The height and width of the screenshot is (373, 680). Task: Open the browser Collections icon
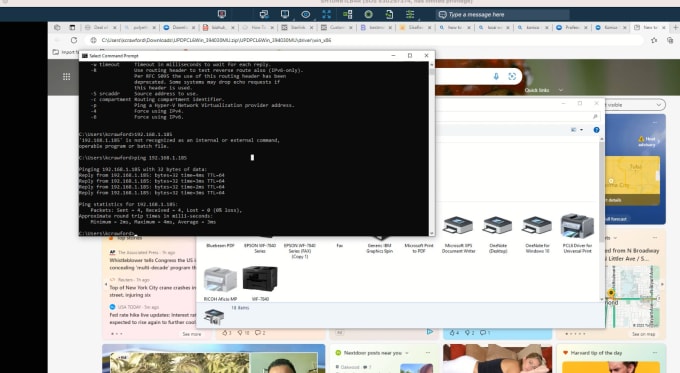coord(670,40)
